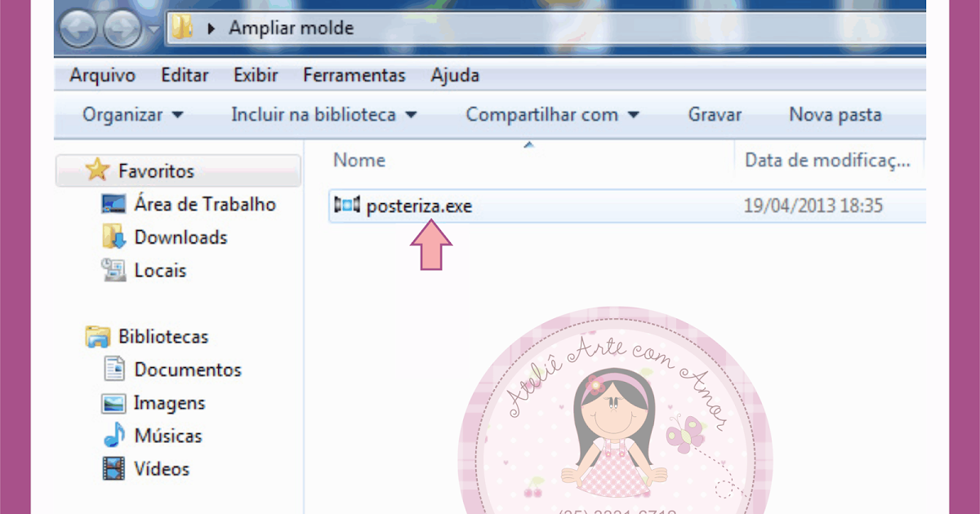
Task: Click the Imagens library icon
Action: (114, 402)
